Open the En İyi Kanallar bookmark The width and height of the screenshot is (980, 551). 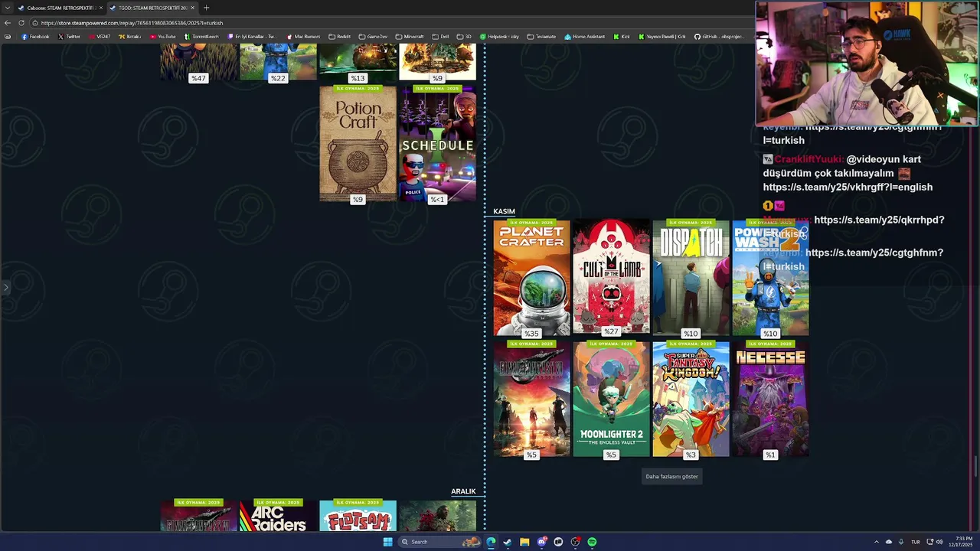tap(252, 37)
